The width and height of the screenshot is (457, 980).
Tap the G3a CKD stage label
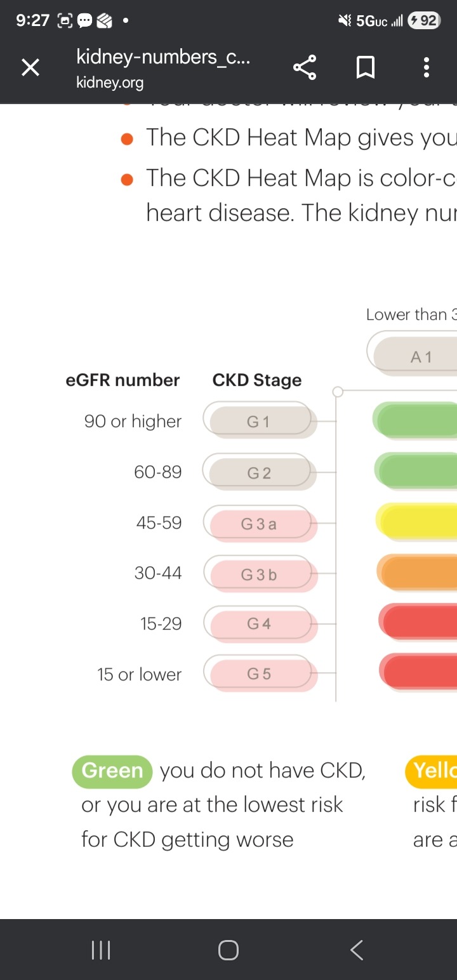click(x=259, y=524)
